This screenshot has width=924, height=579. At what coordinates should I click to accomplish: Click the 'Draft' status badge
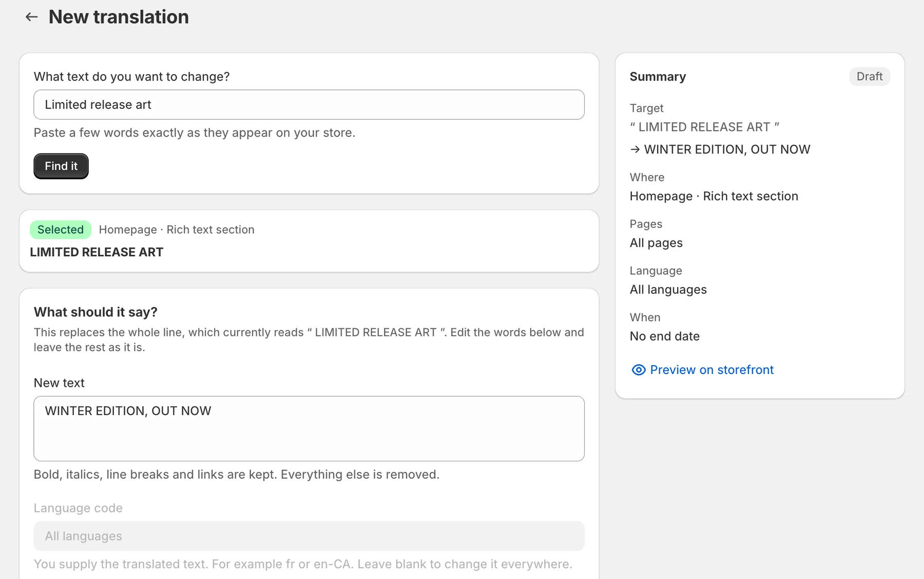point(869,77)
